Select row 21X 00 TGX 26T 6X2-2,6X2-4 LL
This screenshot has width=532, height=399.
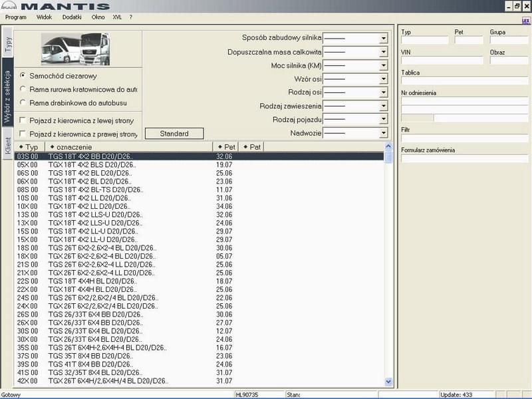[199, 273]
